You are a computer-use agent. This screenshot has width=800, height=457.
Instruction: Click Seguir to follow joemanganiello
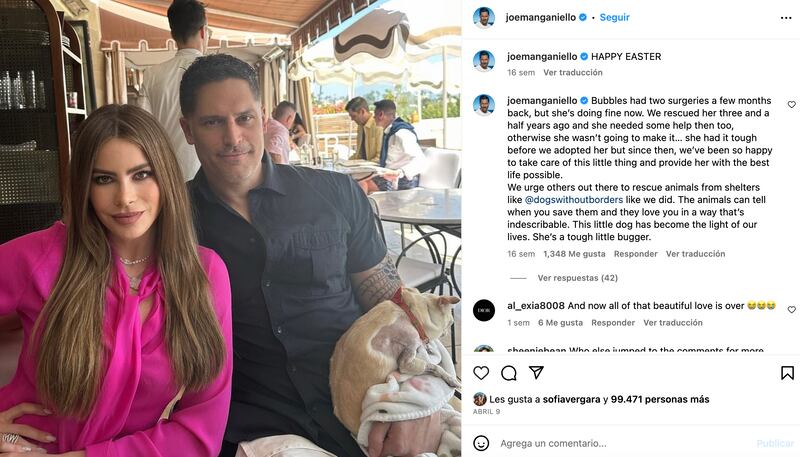point(614,17)
